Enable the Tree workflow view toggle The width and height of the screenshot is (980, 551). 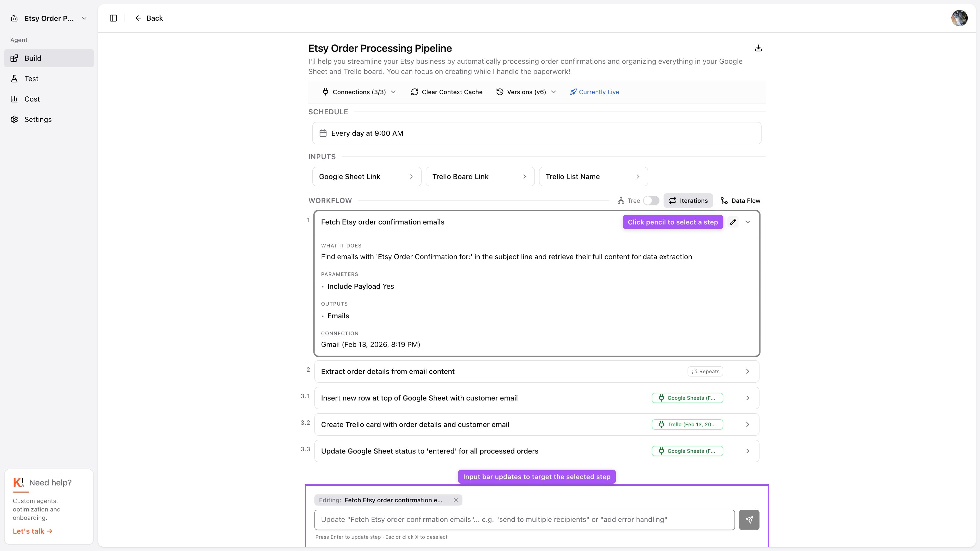(651, 201)
